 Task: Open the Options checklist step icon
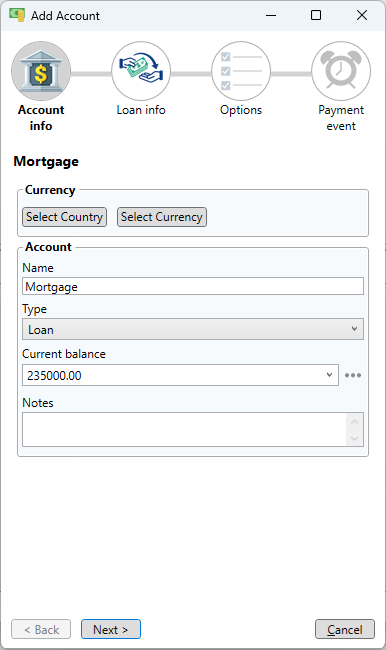241,71
